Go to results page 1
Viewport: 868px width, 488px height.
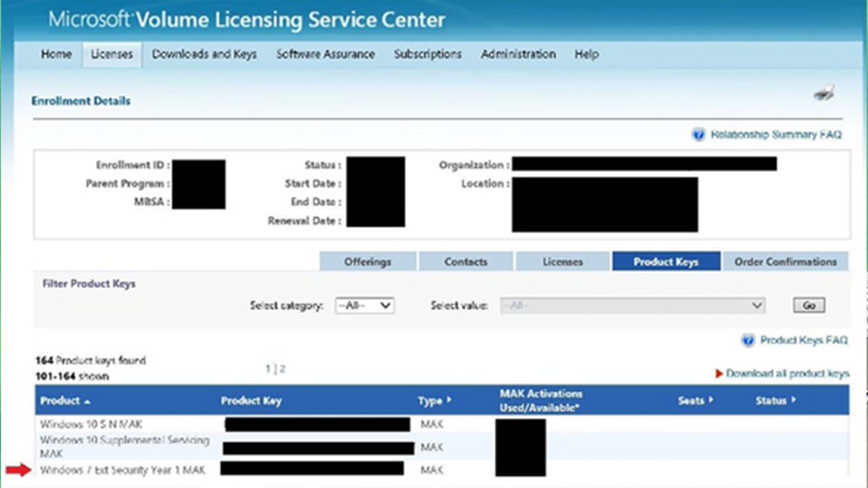268,369
